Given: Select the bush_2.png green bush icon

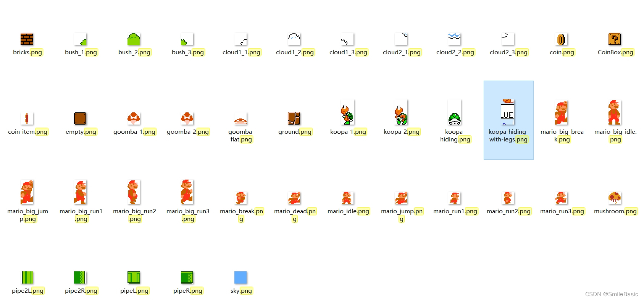Looking at the screenshot, I should [x=134, y=39].
